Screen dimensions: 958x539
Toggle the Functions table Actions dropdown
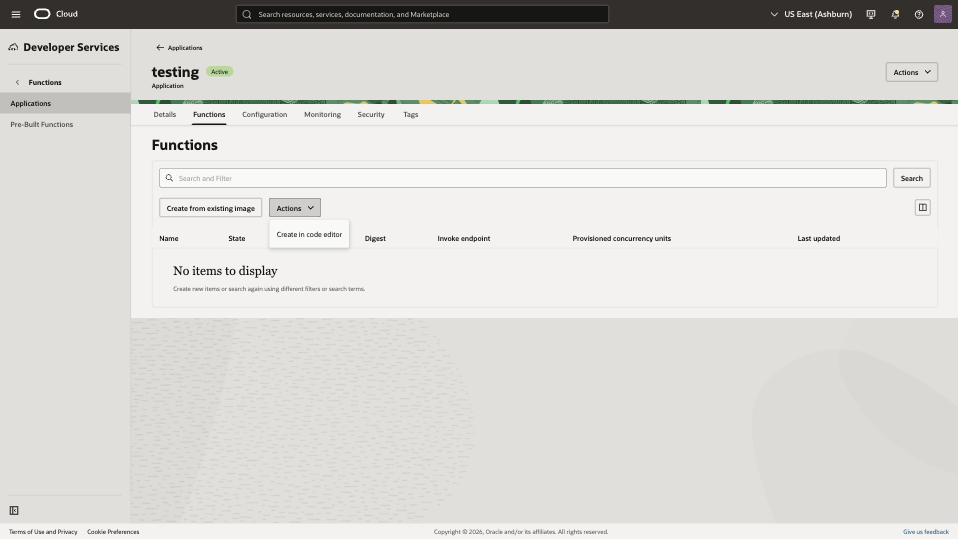pyautogui.click(x=294, y=208)
